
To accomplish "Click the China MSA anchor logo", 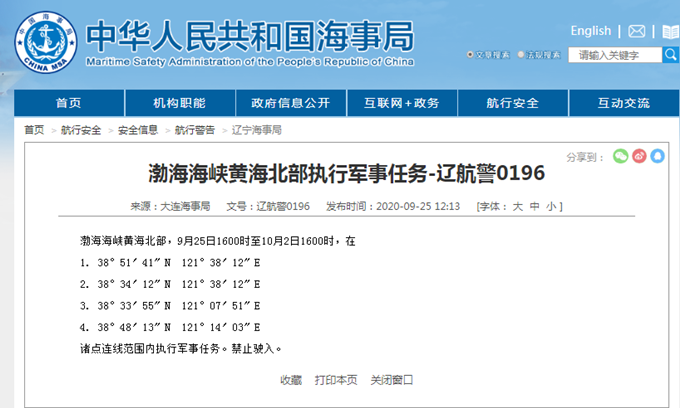I will (46, 42).
